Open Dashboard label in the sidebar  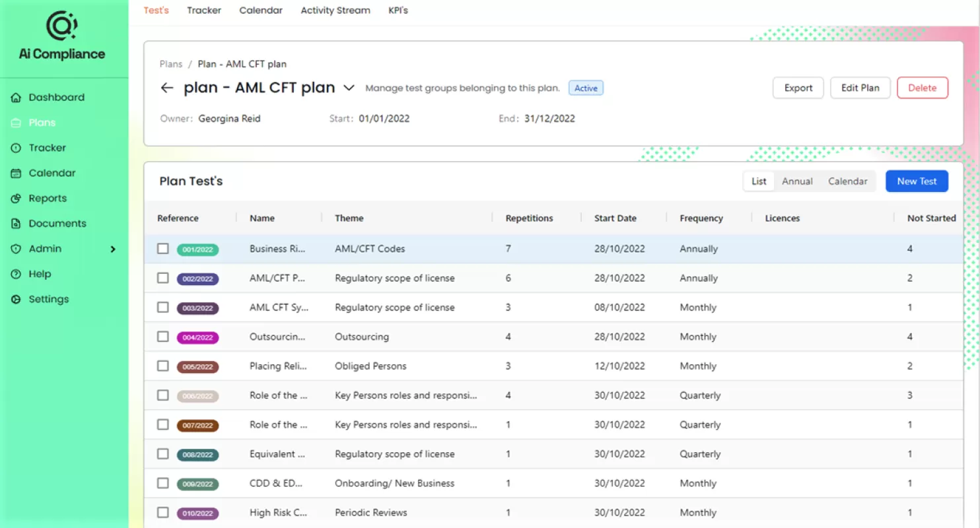pyautogui.click(x=57, y=98)
